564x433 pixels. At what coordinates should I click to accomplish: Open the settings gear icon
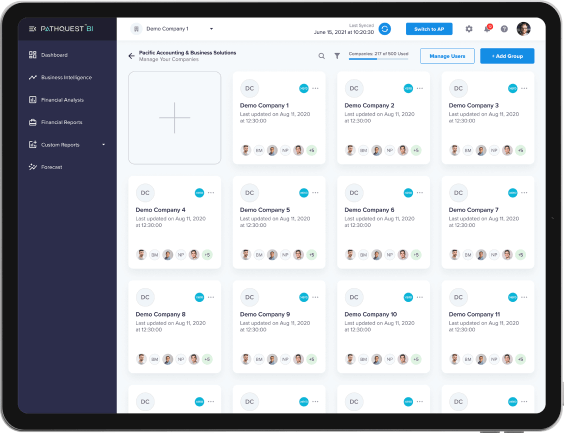tap(469, 29)
